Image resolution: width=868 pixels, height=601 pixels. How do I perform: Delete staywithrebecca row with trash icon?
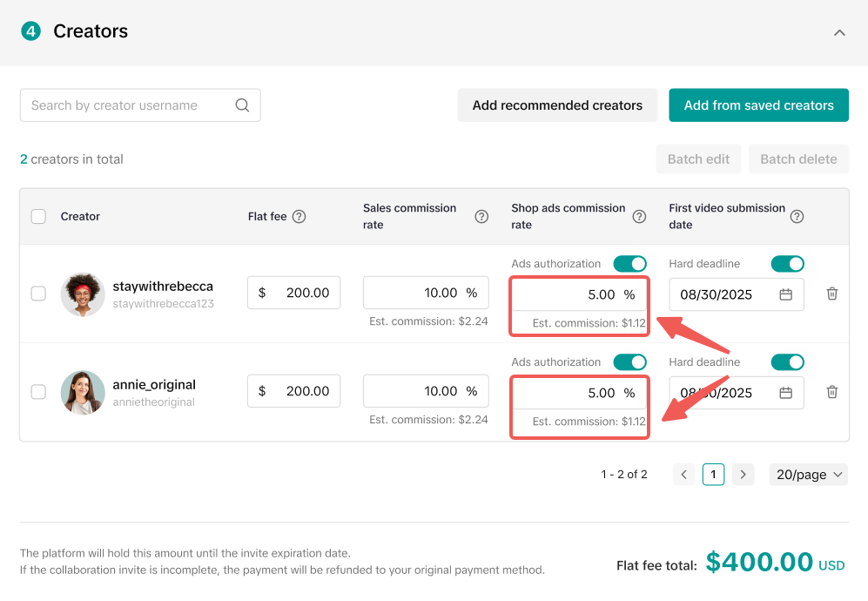(x=832, y=294)
